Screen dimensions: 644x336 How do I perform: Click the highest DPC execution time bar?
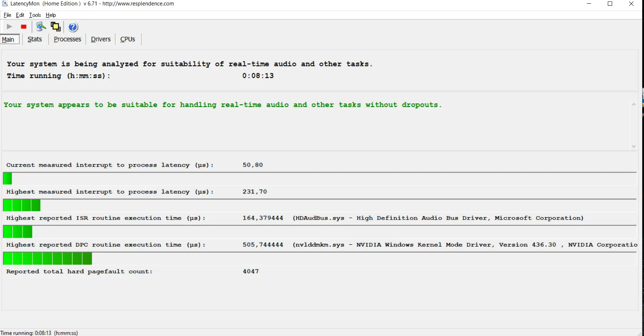[x=47, y=259]
